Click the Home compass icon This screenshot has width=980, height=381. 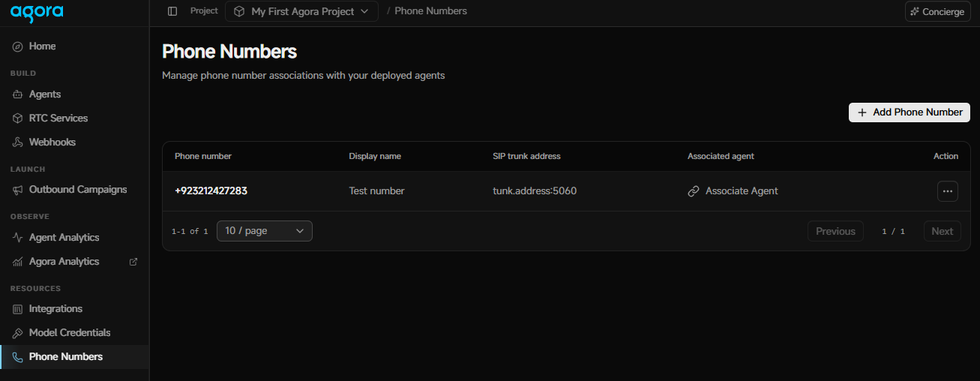coord(18,46)
